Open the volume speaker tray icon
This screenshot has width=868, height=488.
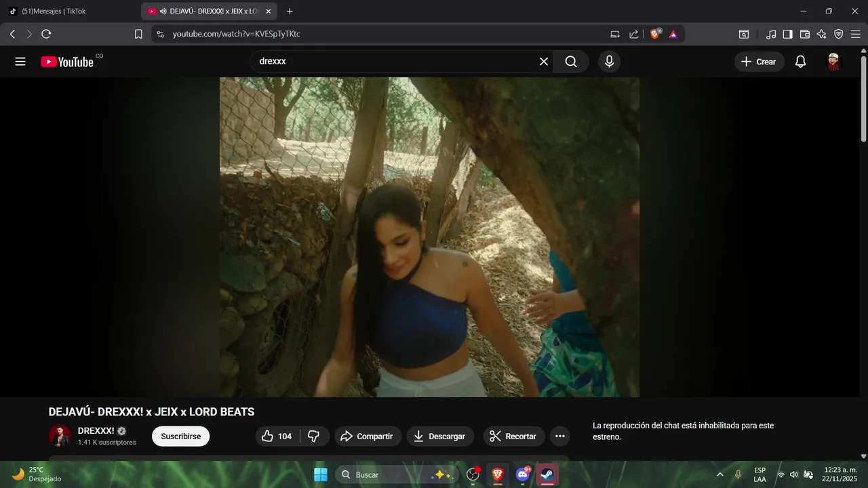(x=794, y=474)
